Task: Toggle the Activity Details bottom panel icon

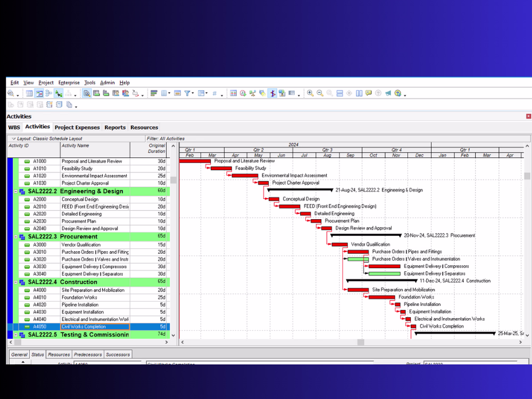Action: coord(87,93)
